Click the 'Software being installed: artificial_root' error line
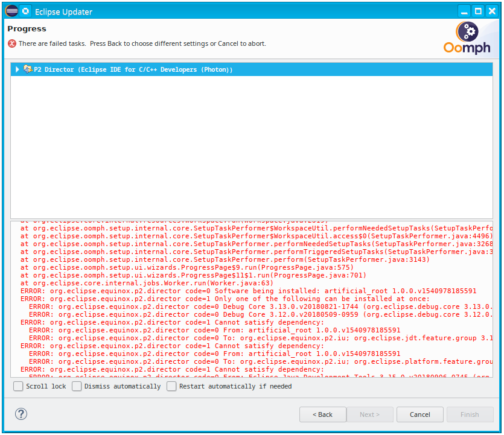The image size is (504, 435). click(249, 291)
